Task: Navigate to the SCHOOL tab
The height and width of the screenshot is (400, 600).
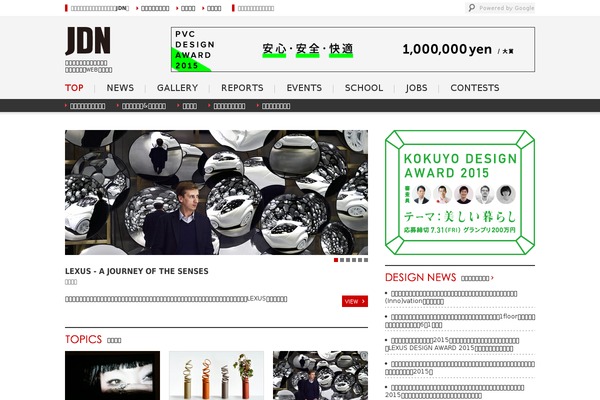Action: 364,88
